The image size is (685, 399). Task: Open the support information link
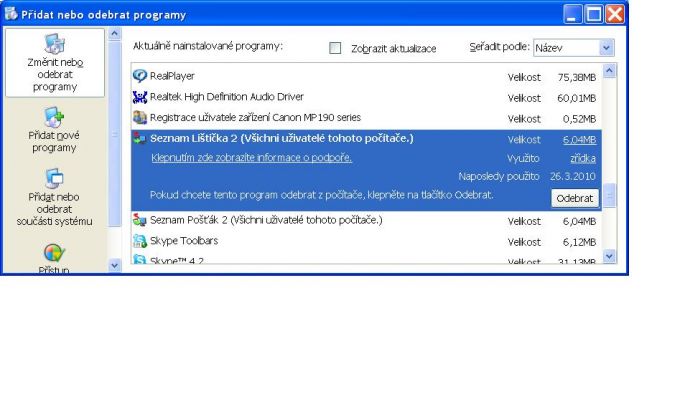[x=252, y=158]
